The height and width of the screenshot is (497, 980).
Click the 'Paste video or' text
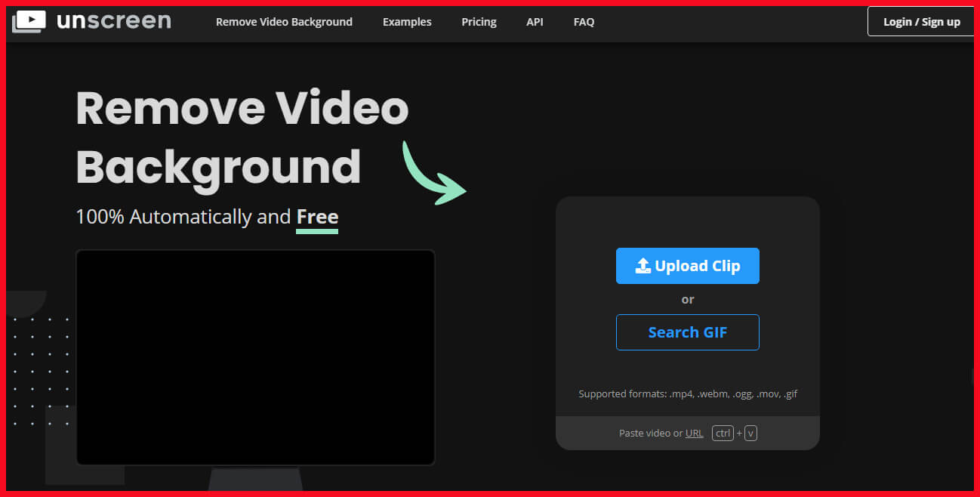point(651,434)
